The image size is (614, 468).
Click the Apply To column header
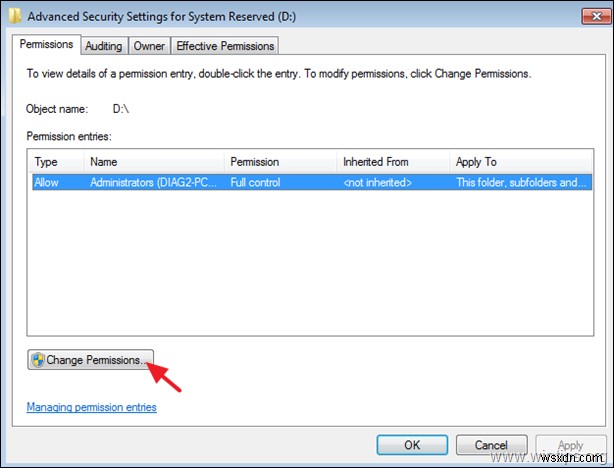518,161
